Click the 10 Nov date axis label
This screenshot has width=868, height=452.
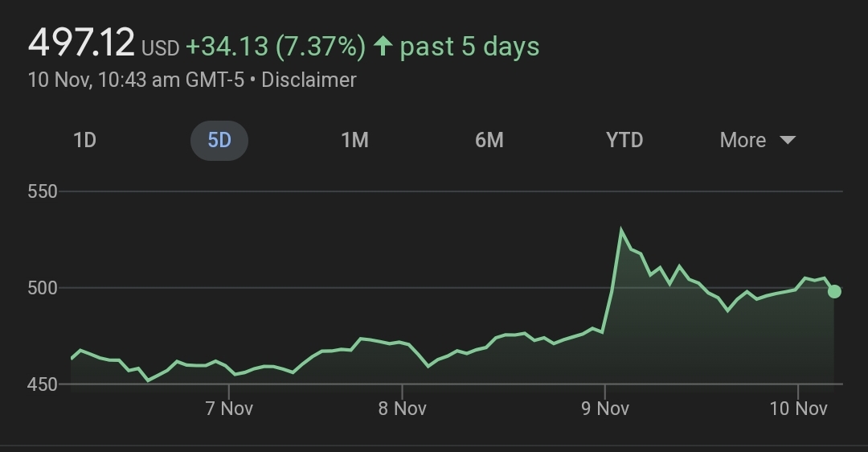pyautogui.click(x=798, y=409)
